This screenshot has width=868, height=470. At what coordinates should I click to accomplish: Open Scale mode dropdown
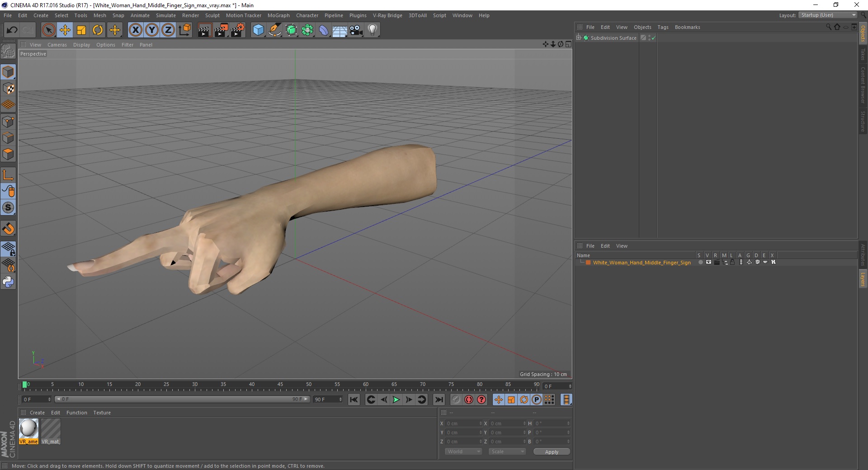tap(507, 451)
